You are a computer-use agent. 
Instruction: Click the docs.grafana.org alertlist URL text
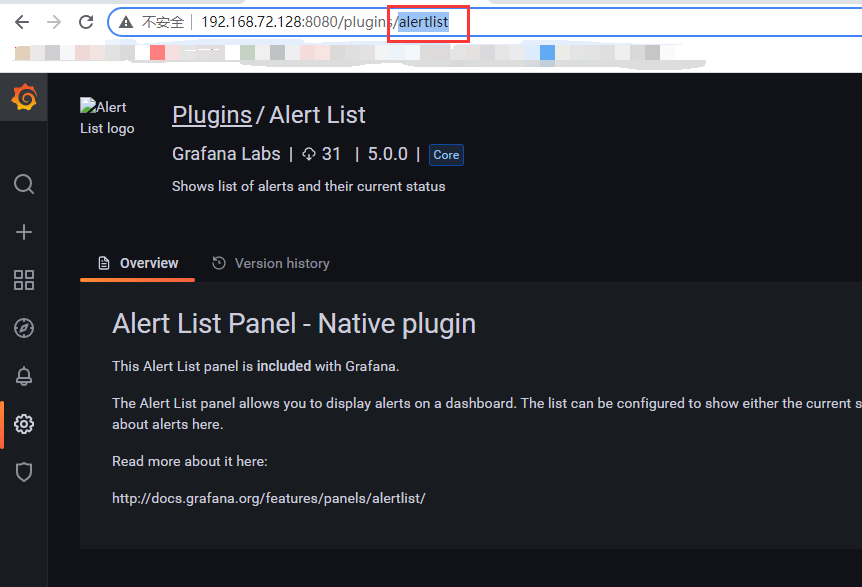269,498
